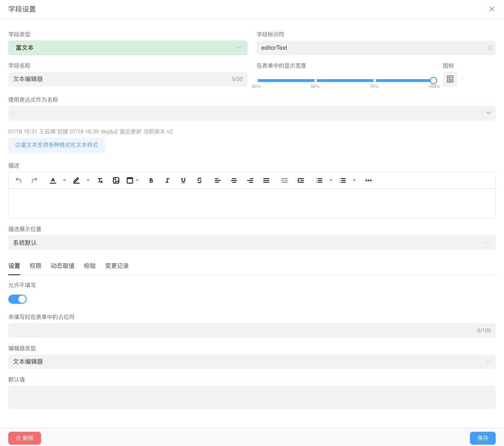Center align text in the description editor

(x=234, y=180)
